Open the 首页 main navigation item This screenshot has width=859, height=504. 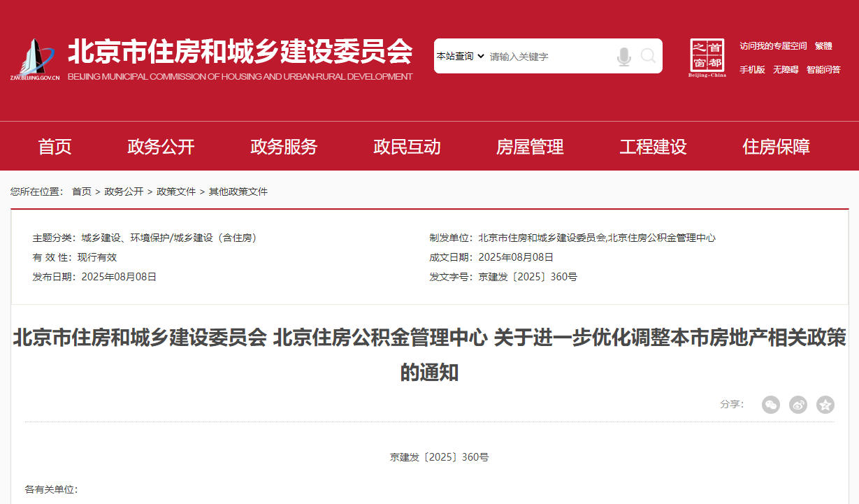point(55,147)
